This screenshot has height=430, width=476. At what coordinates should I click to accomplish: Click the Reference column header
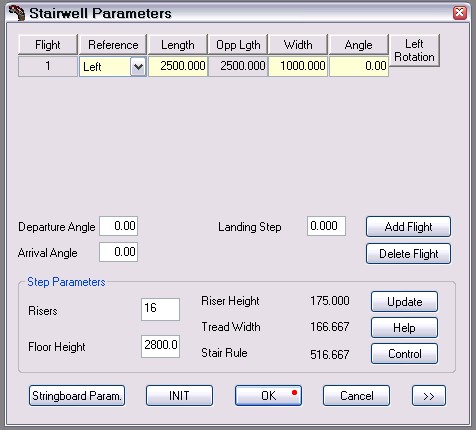pos(113,44)
